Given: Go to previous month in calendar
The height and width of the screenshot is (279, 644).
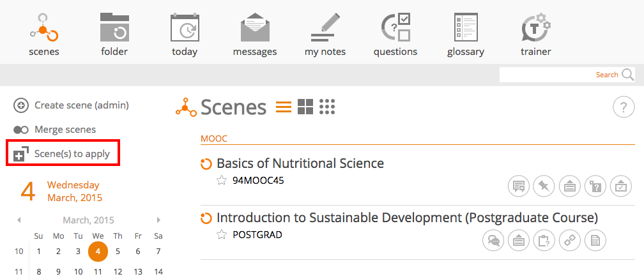Looking at the screenshot, I should 19,220.
